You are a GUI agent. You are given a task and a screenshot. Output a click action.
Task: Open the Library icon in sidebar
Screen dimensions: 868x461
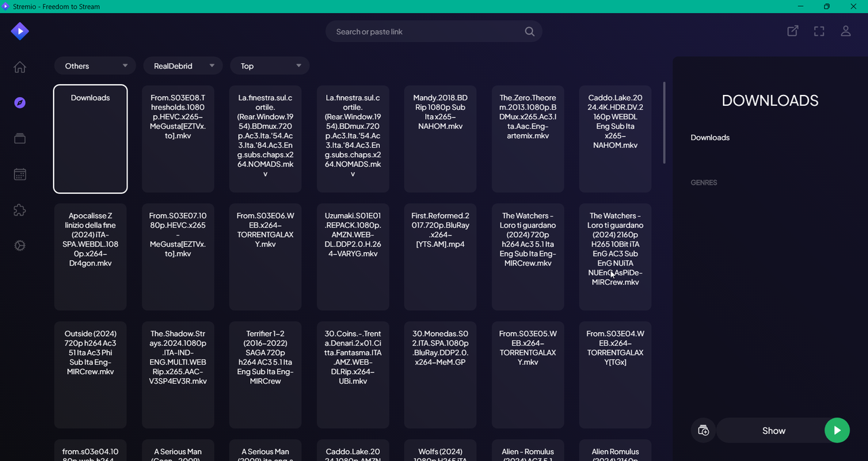click(20, 138)
